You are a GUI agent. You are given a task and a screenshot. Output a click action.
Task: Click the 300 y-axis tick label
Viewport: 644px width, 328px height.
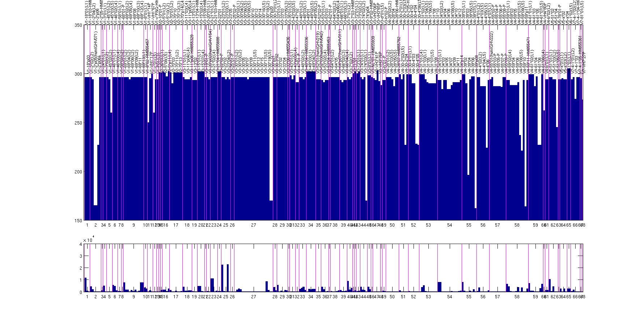pyautogui.click(x=77, y=74)
